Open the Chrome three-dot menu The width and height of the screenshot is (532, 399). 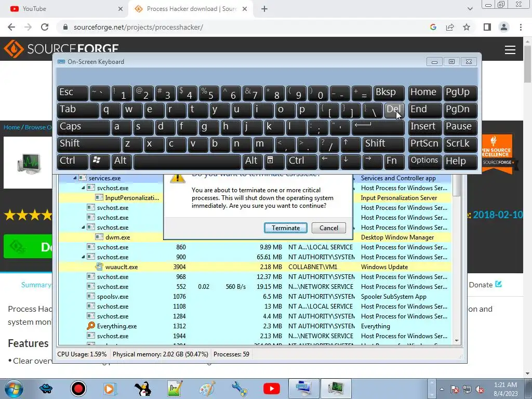[x=521, y=27]
